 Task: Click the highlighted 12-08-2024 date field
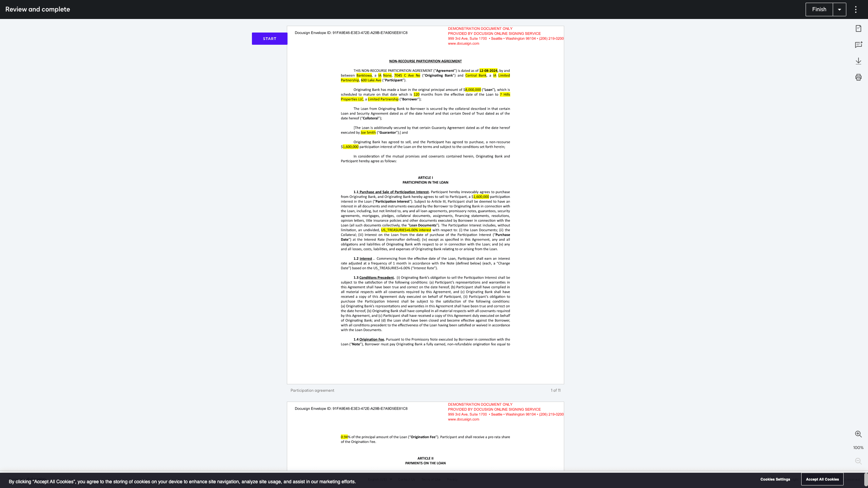tap(488, 71)
